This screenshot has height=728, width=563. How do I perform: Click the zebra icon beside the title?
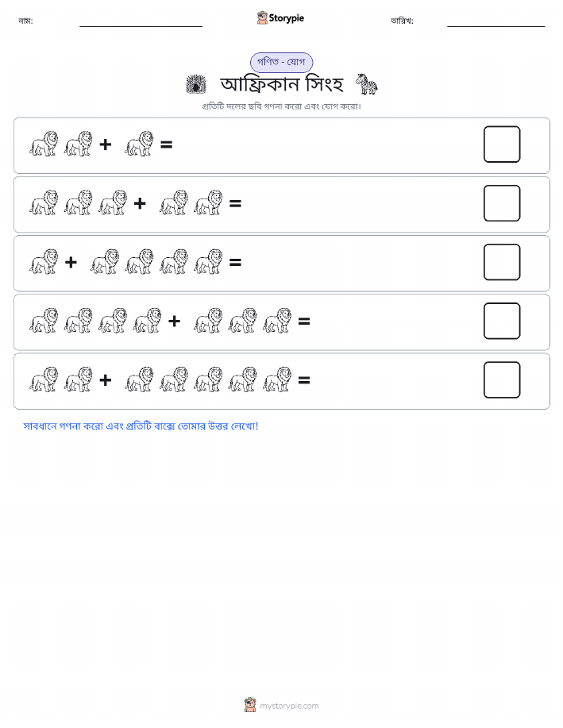367,84
